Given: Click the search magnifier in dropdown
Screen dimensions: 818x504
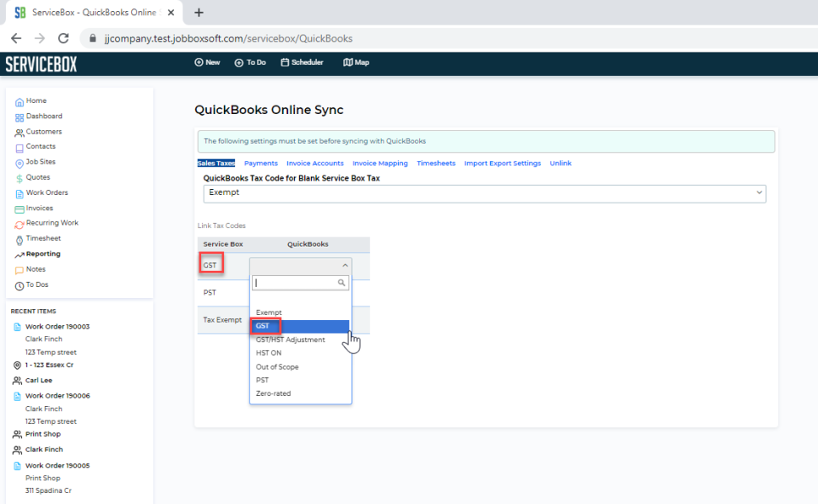Looking at the screenshot, I should (x=341, y=283).
